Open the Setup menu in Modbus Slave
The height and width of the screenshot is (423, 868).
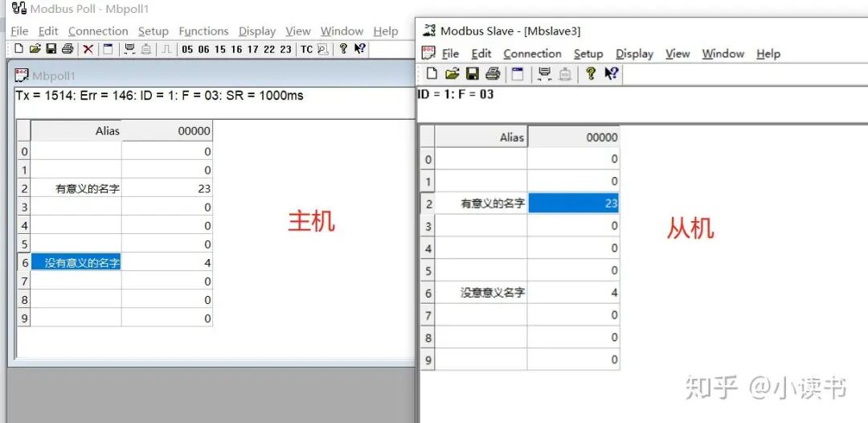[x=588, y=54]
